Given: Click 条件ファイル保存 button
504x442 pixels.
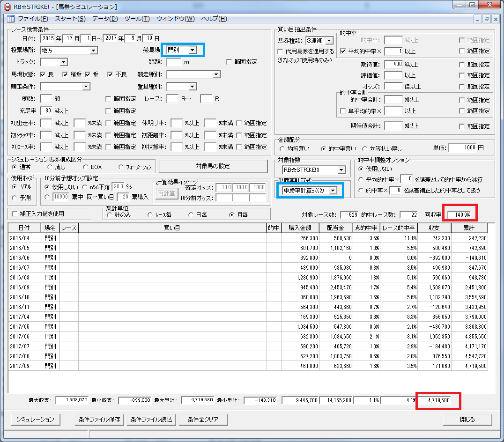Looking at the screenshot, I should [x=99, y=420].
